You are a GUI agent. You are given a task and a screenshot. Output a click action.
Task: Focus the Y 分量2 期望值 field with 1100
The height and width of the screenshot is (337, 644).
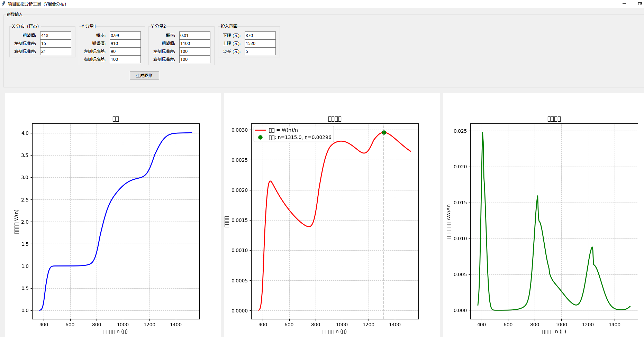194,43
